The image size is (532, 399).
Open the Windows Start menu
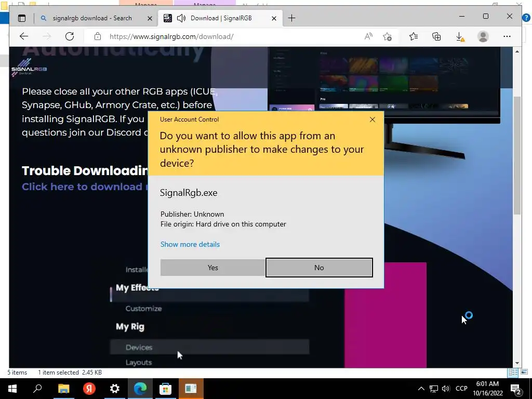point(12,389)
